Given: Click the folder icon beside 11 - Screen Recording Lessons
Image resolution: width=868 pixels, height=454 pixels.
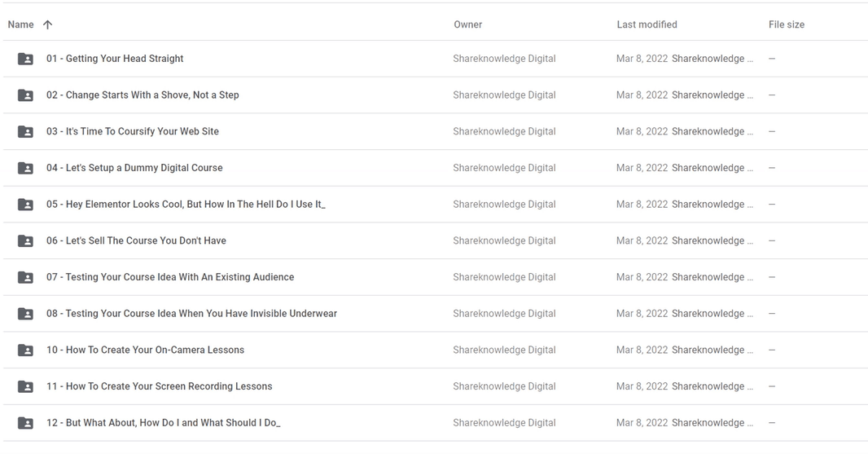Looking at the screenshot, I should click(25, 386).
